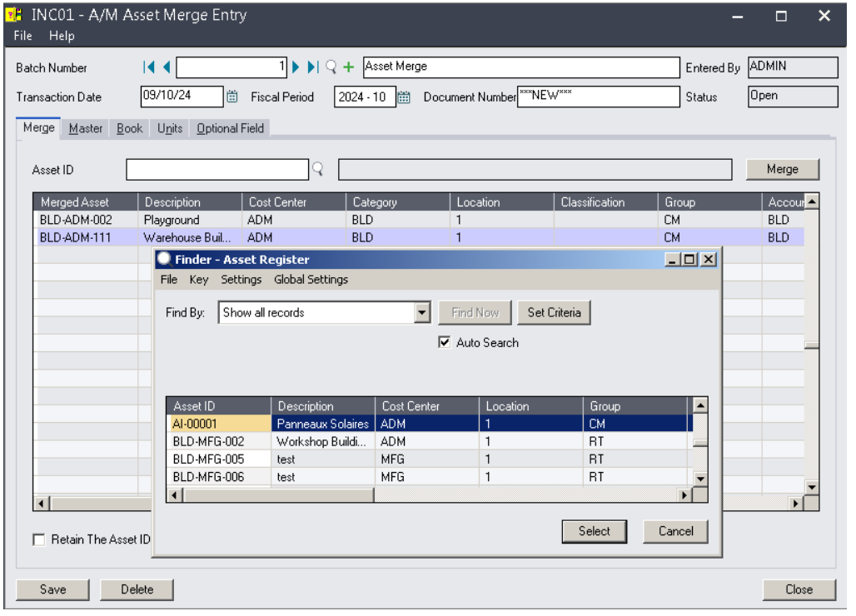Switch to the Book tab

point(129,128)
